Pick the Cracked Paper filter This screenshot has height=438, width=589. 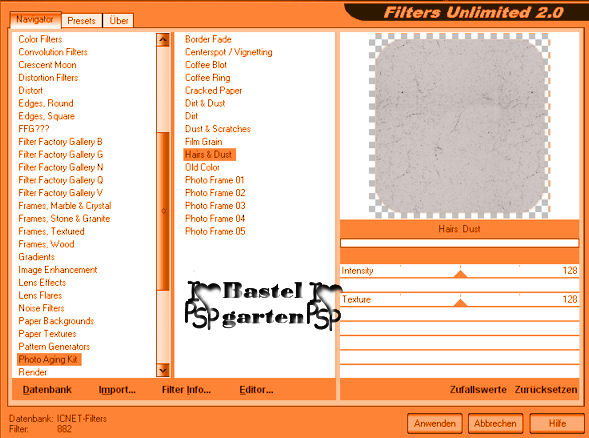pyautogui.click(x=213, y=91)
